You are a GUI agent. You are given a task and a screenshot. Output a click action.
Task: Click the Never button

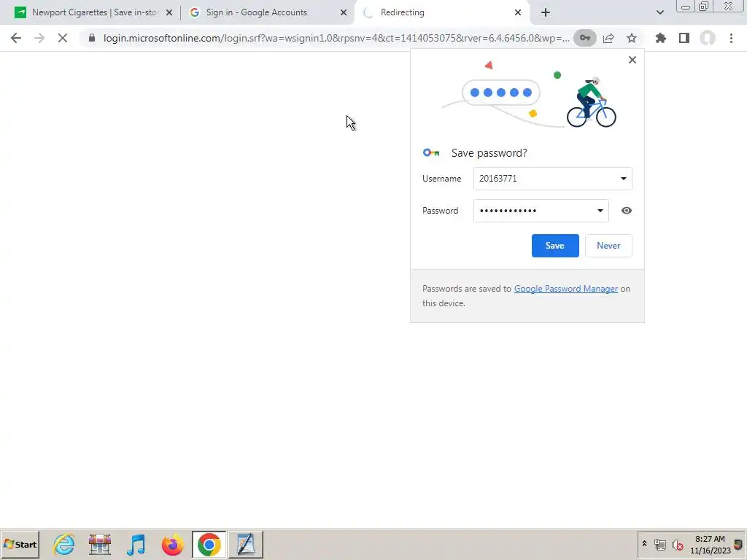point(608,246)
